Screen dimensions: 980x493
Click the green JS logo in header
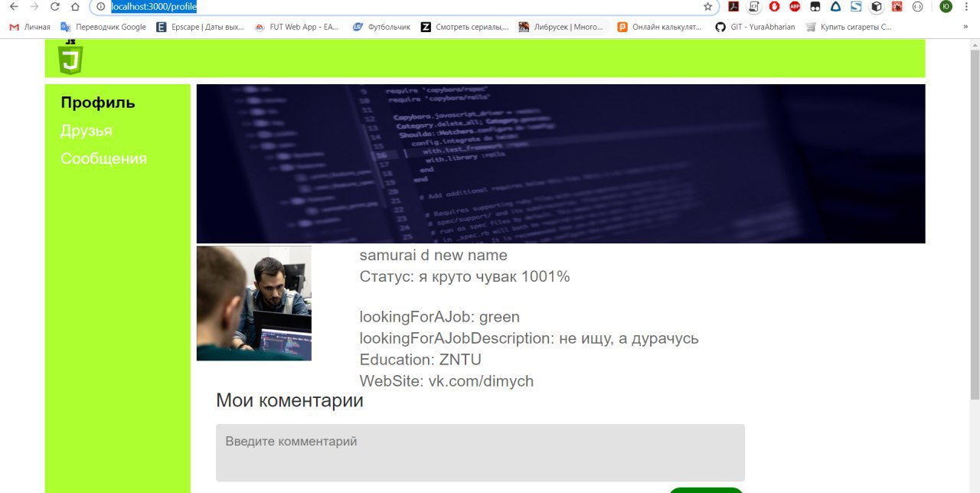pyautogui.click(x=70, y=58)
